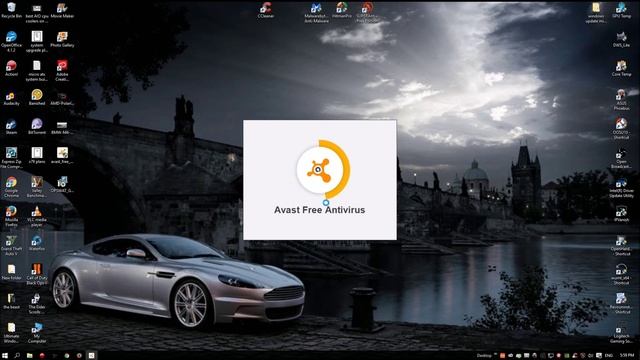Open CCleaner from the top desktop icons
Image resolution: width=640 pixels, height=360 pixels.
point(266,10)
